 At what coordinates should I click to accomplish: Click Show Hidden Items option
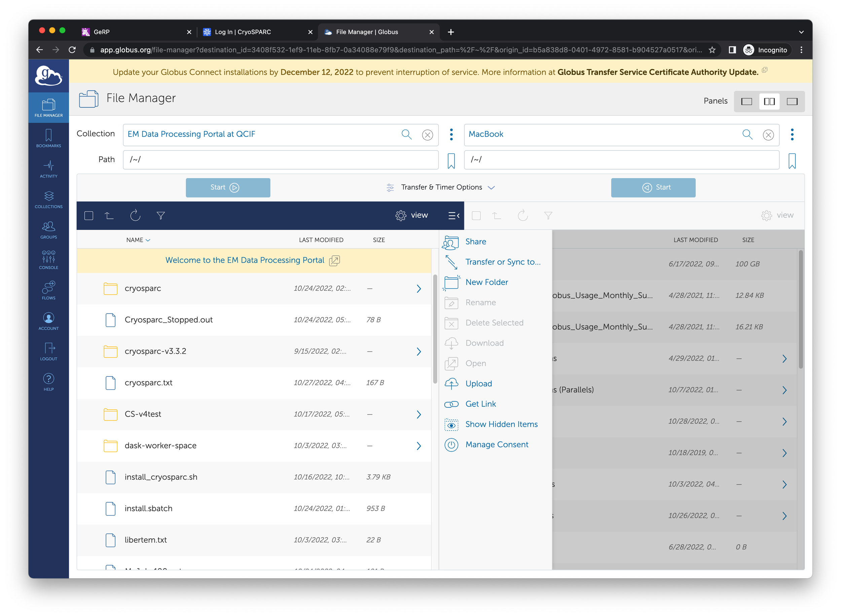click(501, 424)
